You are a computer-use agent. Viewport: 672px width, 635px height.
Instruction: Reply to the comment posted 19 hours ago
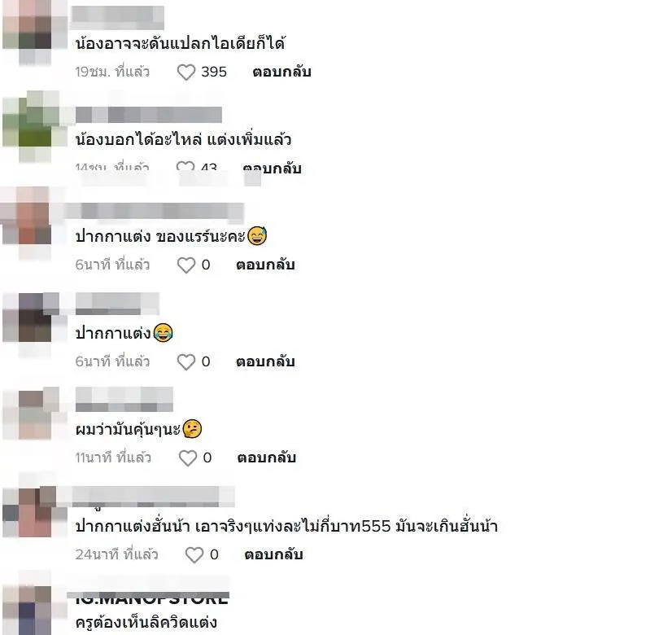pos(281,72)
